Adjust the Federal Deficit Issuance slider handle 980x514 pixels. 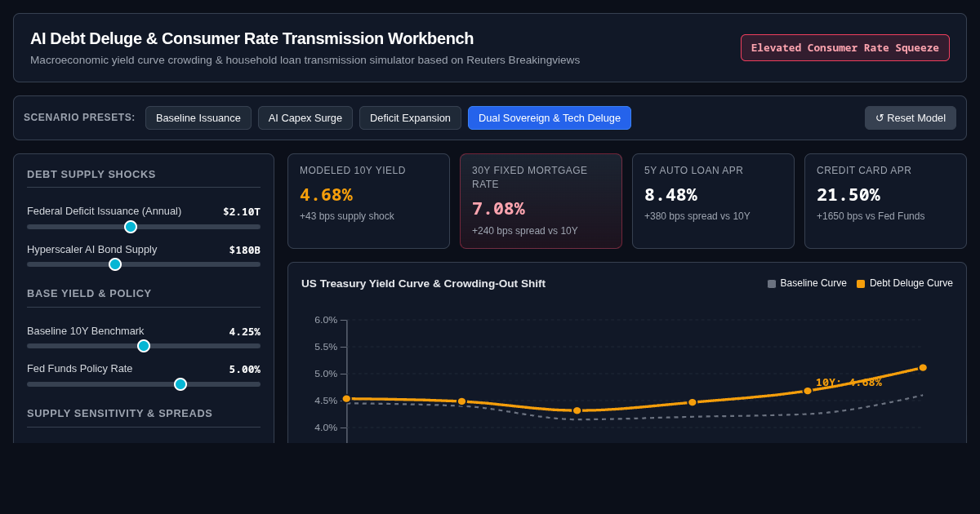pos(131,227)
